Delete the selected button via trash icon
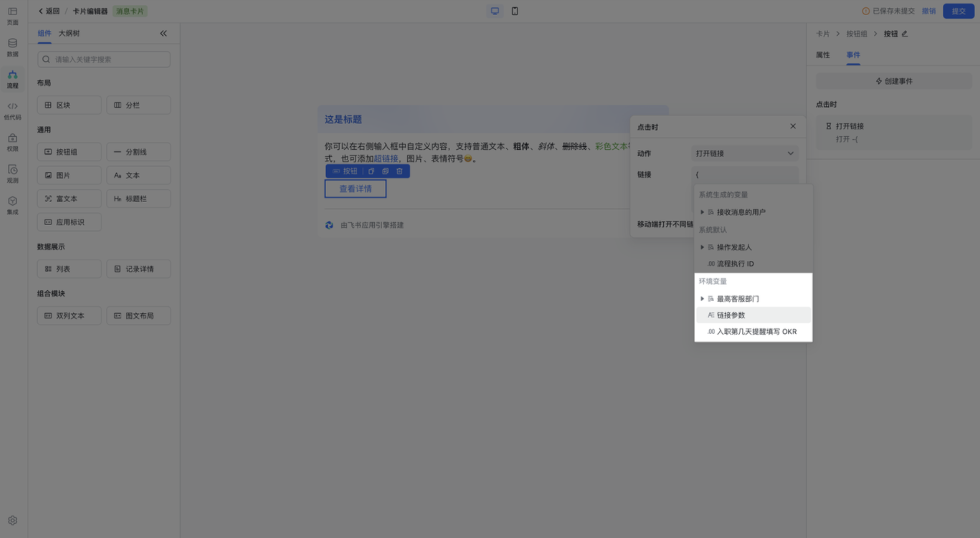 (x=399, y=171)
